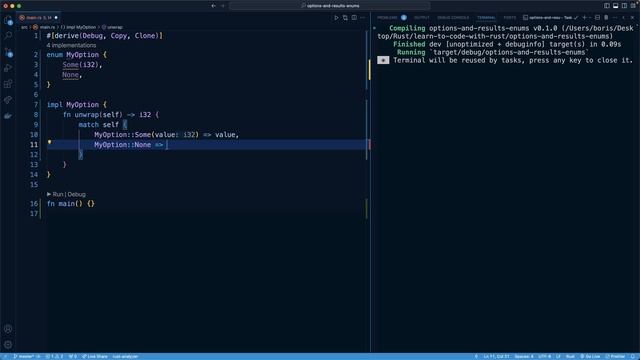The image size is (640, 360).
Task: Select the main.rs editor tab
Action: (x=37, y=18)
